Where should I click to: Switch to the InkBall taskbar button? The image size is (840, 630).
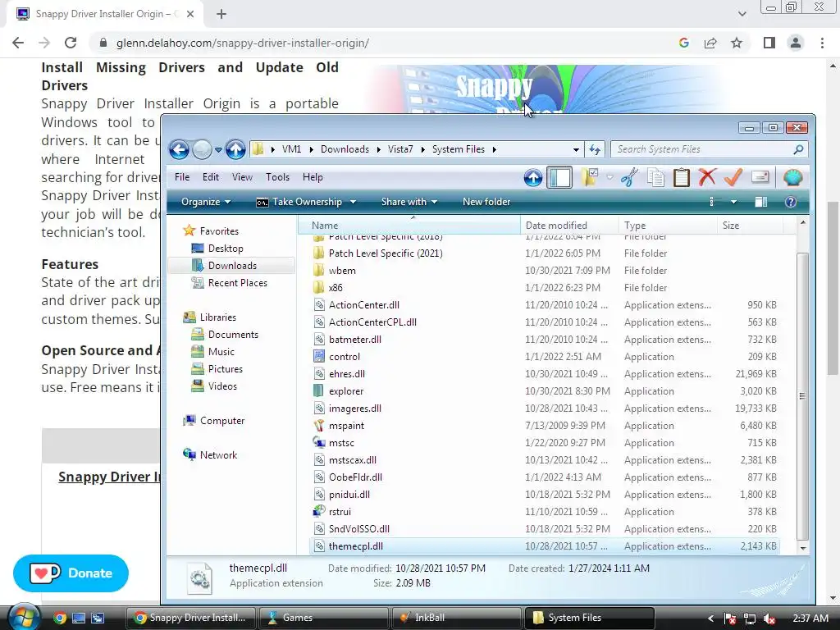click(x=456, y=618)
